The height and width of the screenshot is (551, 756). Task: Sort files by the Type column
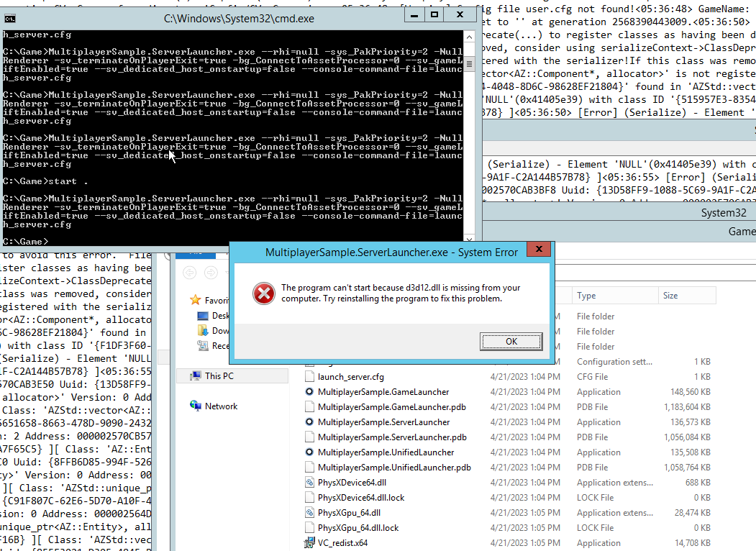[586, 295]
